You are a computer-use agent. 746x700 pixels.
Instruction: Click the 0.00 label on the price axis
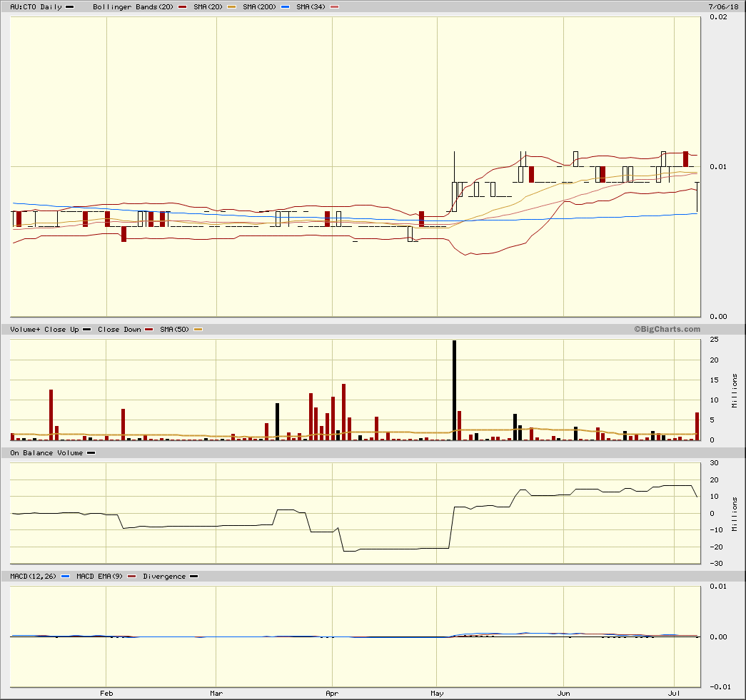click(x=718, y=317)
